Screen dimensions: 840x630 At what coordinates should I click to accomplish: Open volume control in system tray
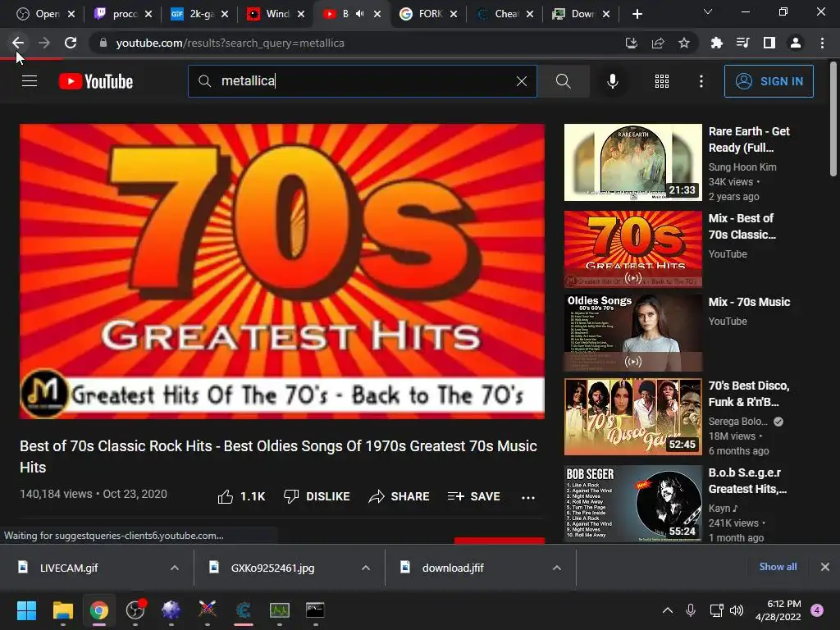tap(737, 610)
